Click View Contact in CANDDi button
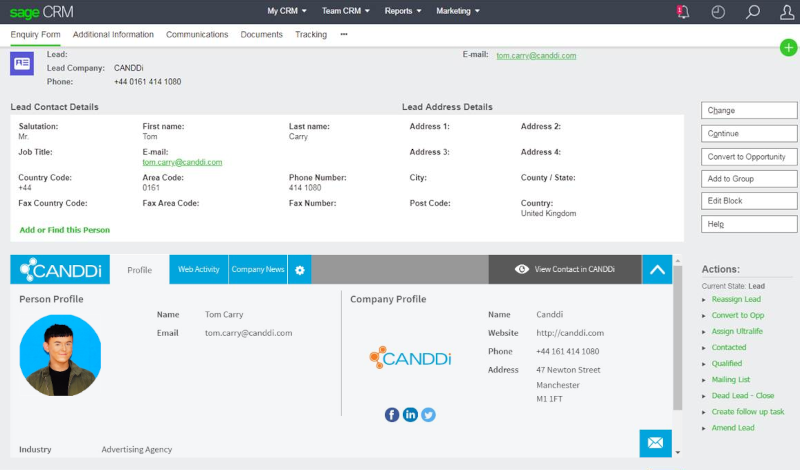Viewport: 800px width, 470px height. 565,269
